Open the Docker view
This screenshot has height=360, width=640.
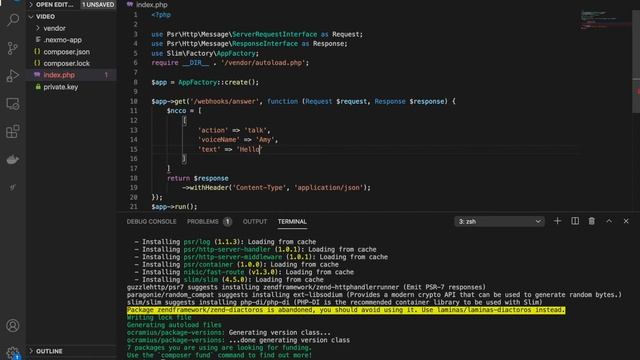(x=13, y=160)
